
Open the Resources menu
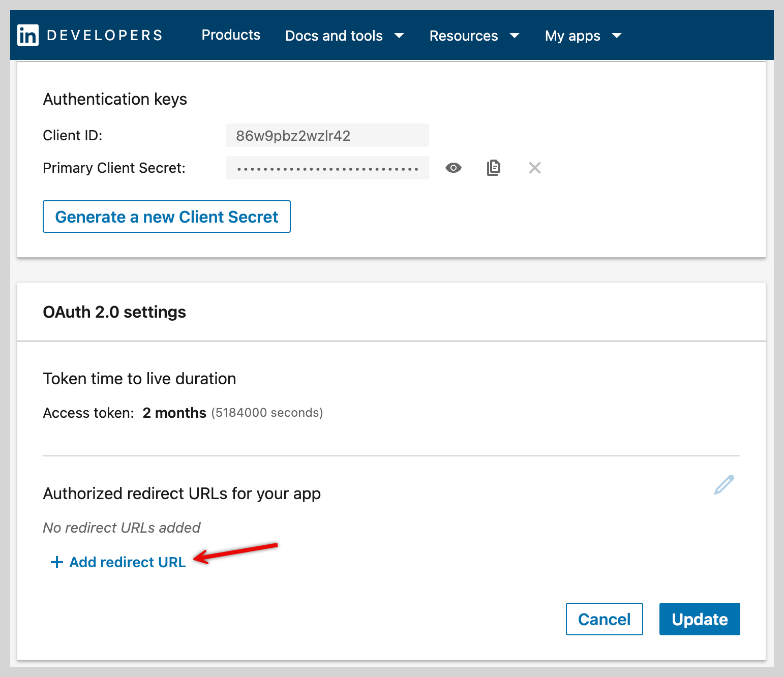click(474, 36)
